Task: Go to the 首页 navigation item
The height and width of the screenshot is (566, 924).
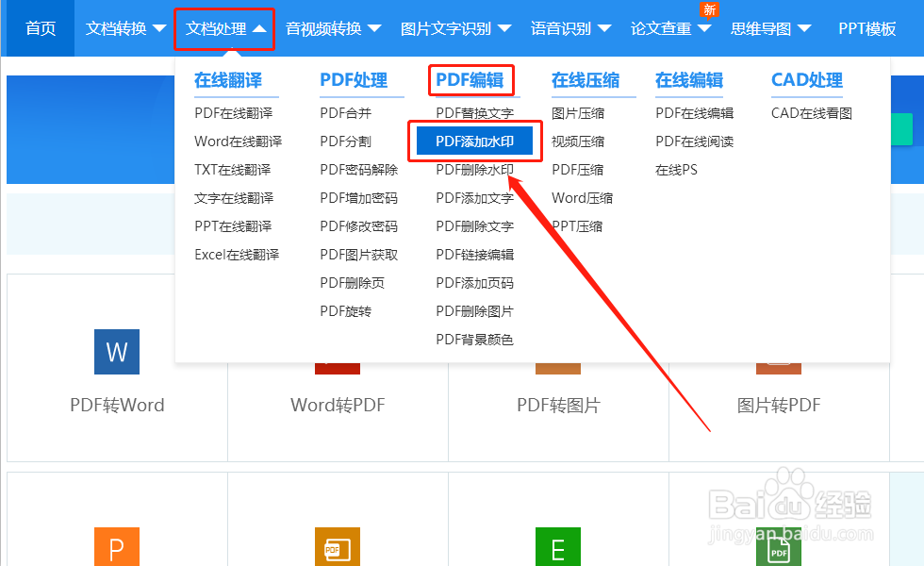Action: coord(39,28)
